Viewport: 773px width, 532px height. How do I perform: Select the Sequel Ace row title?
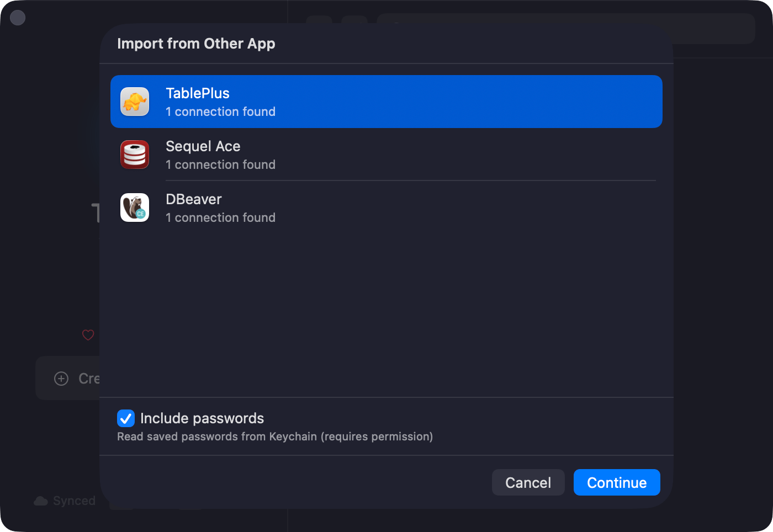coord(203,146)
